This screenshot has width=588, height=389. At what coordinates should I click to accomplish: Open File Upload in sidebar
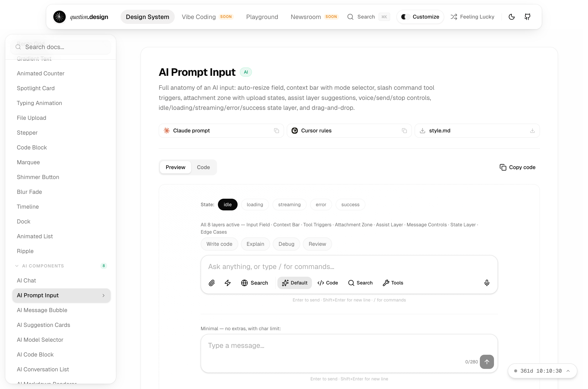61,118
